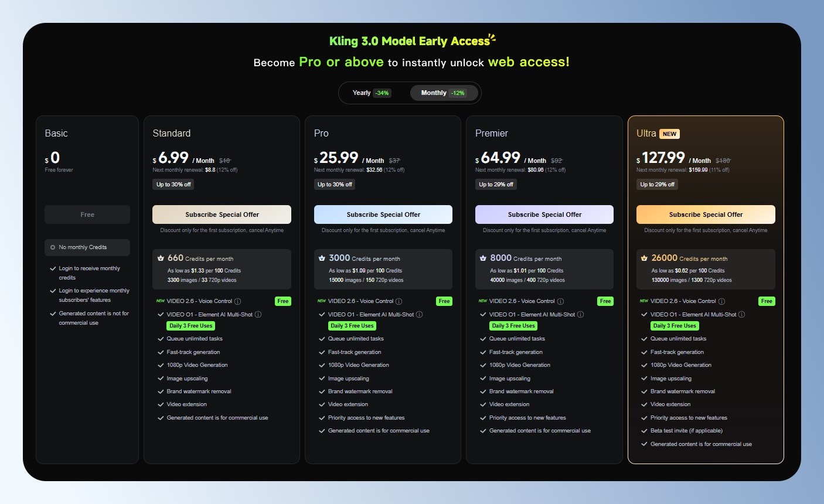Click the Free button on Basic plan

click(87, 214)
